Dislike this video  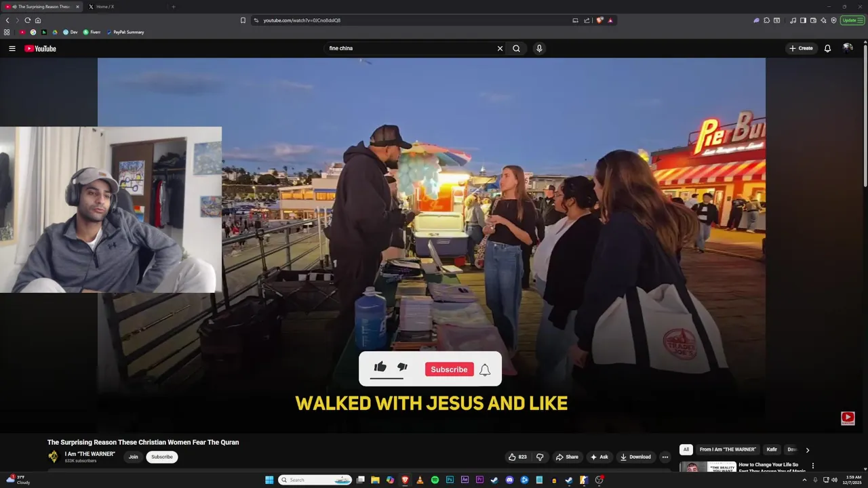click(540, 457)
